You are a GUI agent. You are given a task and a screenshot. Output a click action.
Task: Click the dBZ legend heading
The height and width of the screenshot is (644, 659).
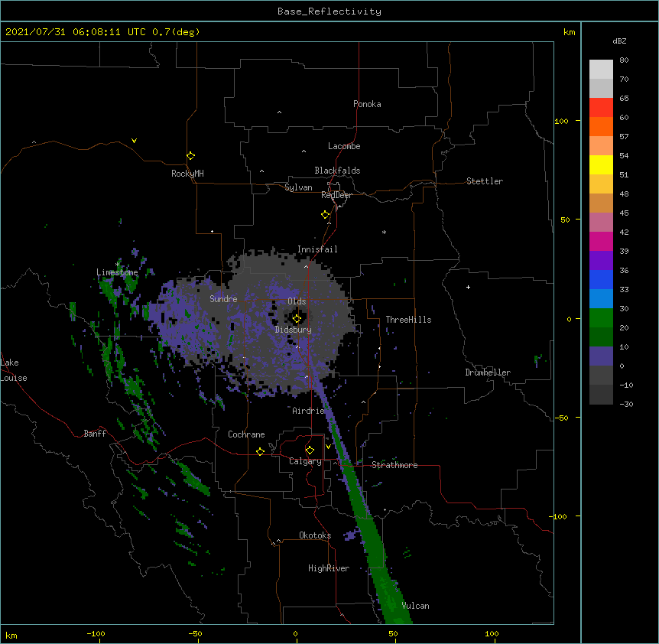point(619,41)
